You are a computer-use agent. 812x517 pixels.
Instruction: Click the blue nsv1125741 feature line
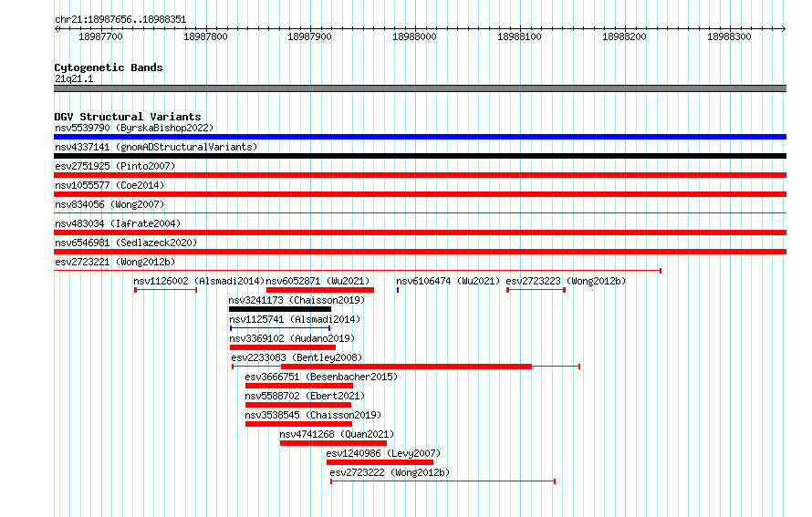click(280, 328)
